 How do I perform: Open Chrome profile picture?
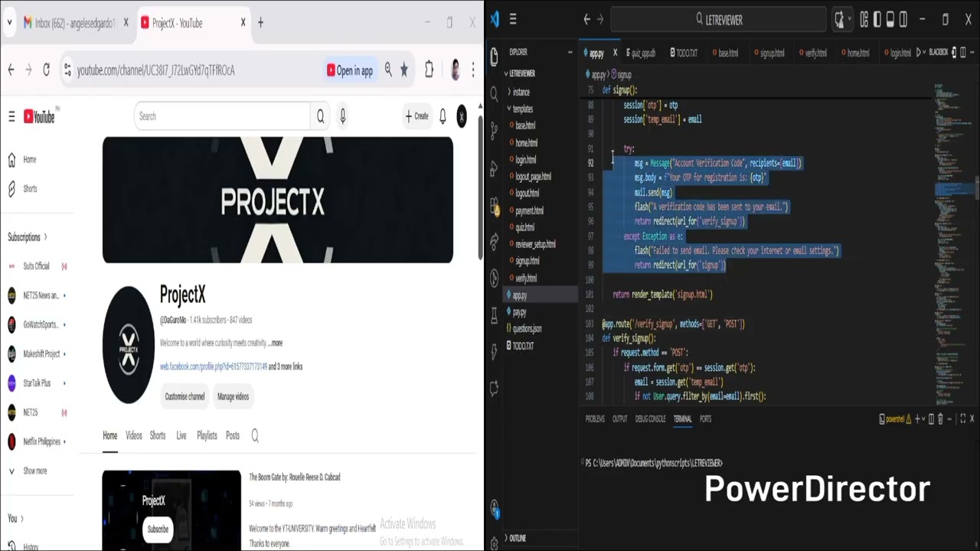(456, 70)
